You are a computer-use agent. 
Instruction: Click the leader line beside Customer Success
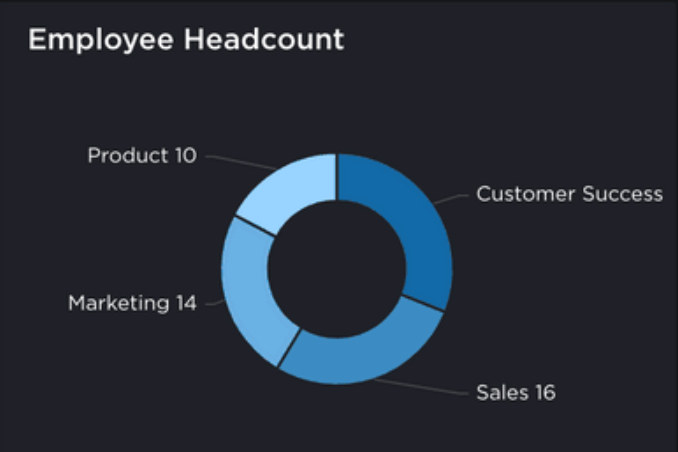(453, 198)
